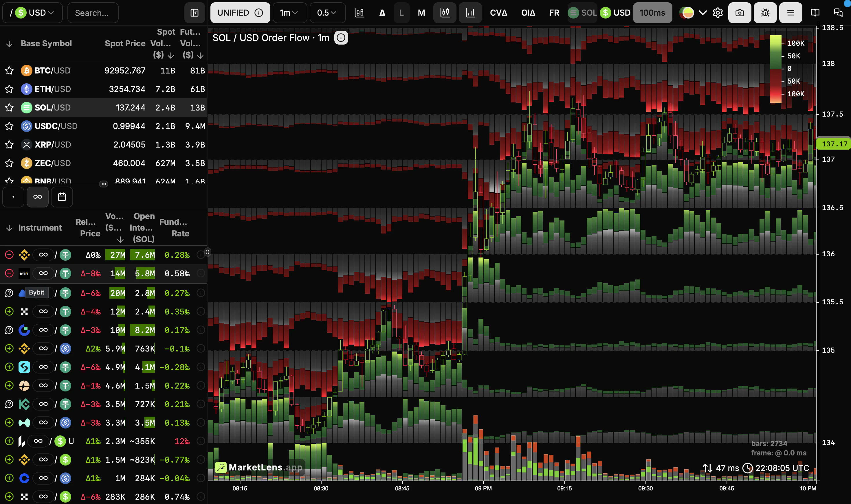Open the /USD quote currency dropdown
Screen dimensions: 851x504
pyautogui.click(x=32, y=13)
